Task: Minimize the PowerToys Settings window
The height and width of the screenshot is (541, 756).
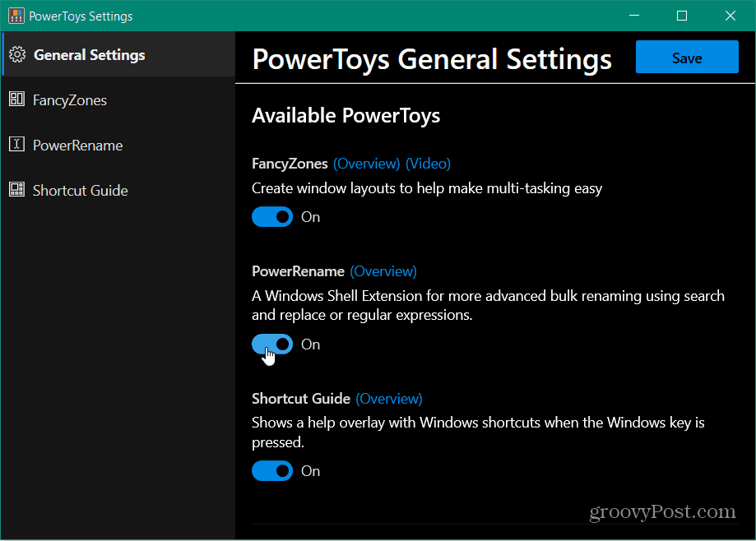Action: click(x=634, y=16)
